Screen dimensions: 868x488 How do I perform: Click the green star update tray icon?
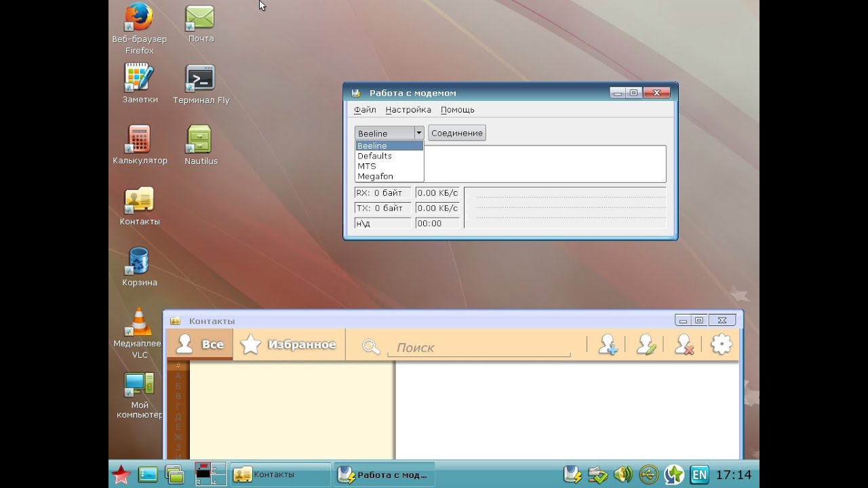pos(674,474)
